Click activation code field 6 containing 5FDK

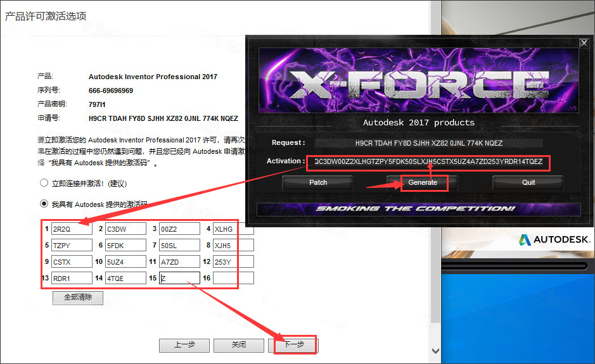point(125,246)
